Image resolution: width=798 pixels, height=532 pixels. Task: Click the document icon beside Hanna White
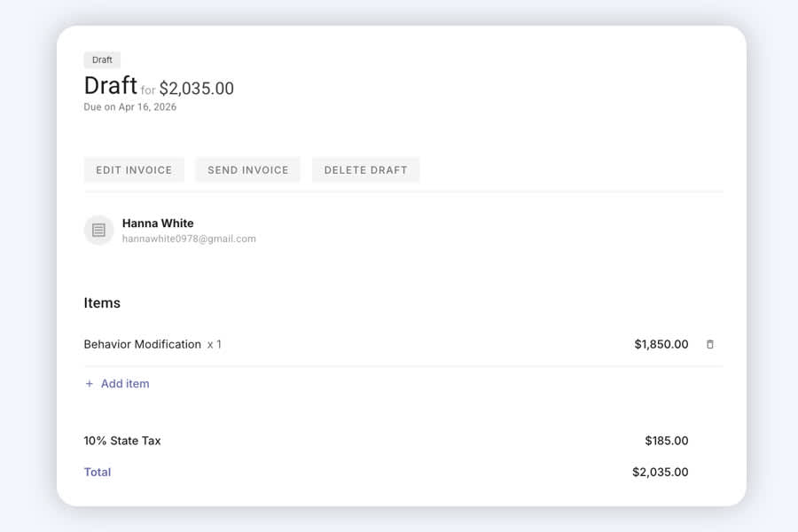(98, 231)
